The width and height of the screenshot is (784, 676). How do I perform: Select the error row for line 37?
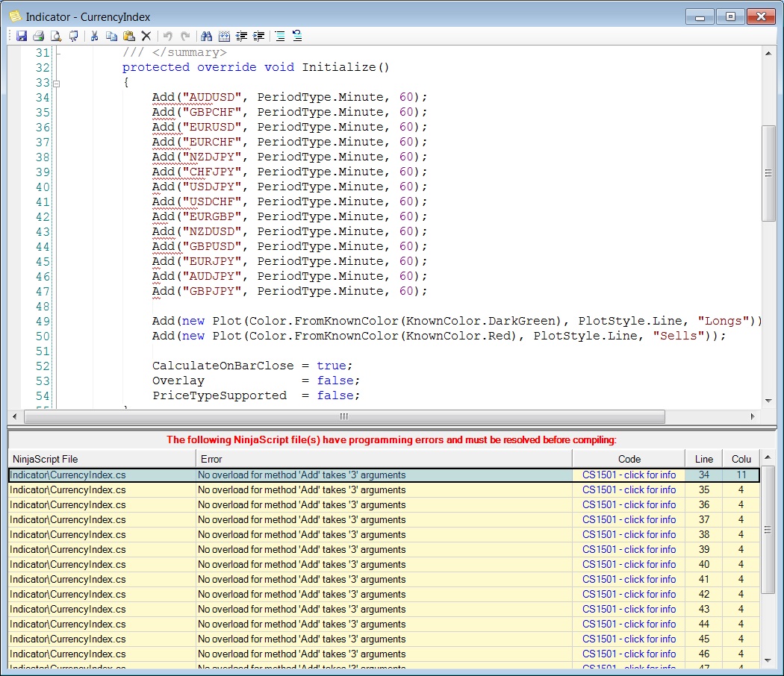[x=299, y=520]
